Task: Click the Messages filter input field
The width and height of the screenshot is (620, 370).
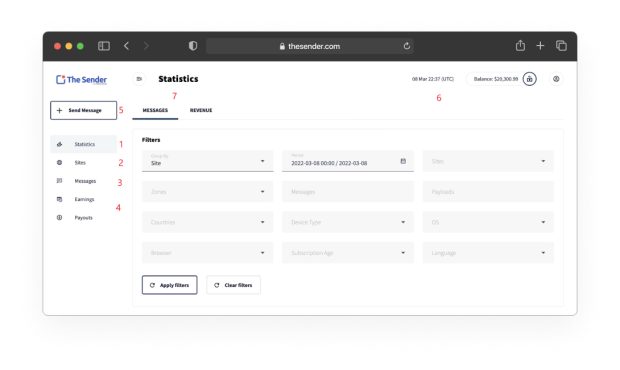Action: pos(348,192)
